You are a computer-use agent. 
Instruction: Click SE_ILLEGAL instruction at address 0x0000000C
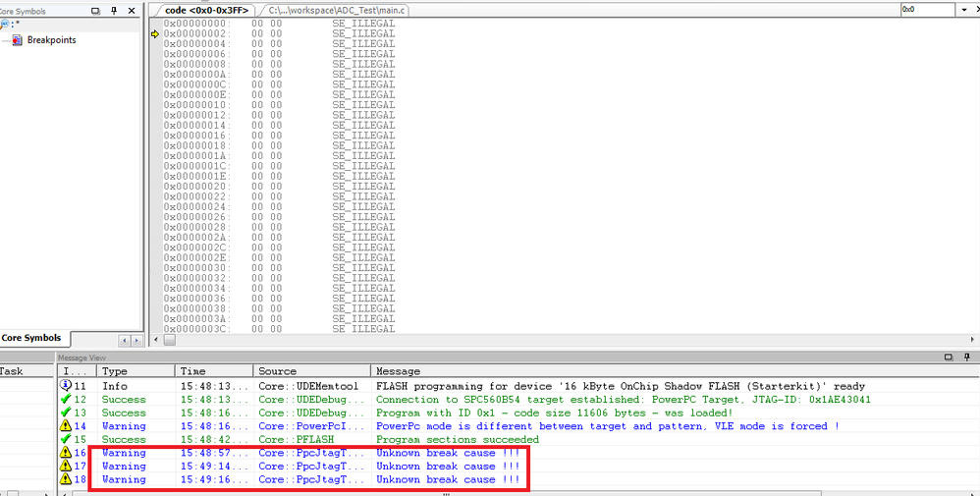[x=363, y=84]
